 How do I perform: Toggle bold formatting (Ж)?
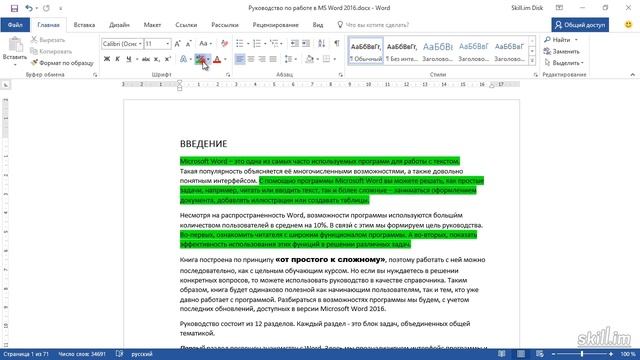coord(107,60)
